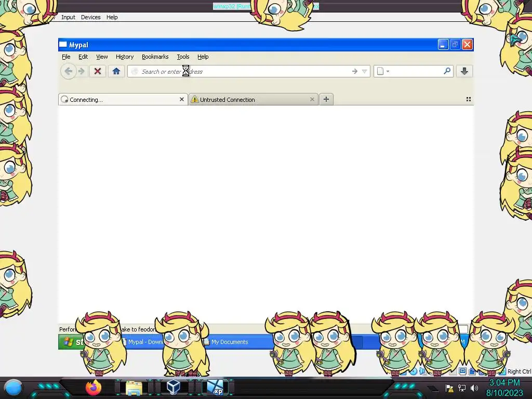Click the Go arrow in the address bar
The image size is (532, 399).
tap(354, 71)
